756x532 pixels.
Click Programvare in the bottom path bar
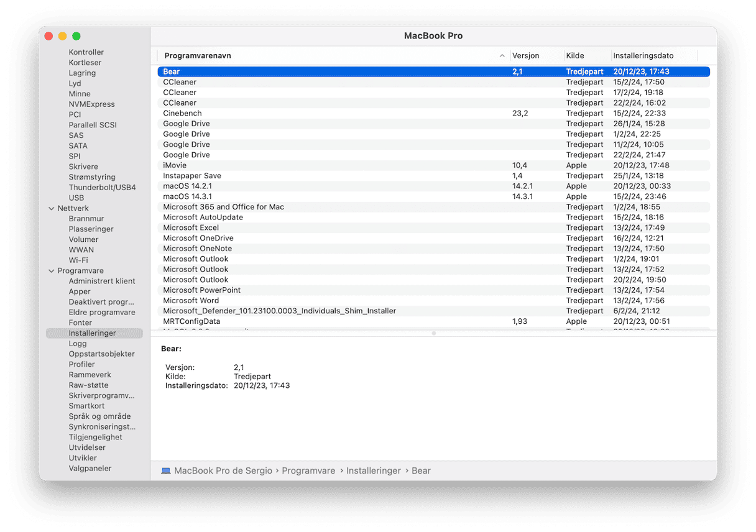pos(308,471)
